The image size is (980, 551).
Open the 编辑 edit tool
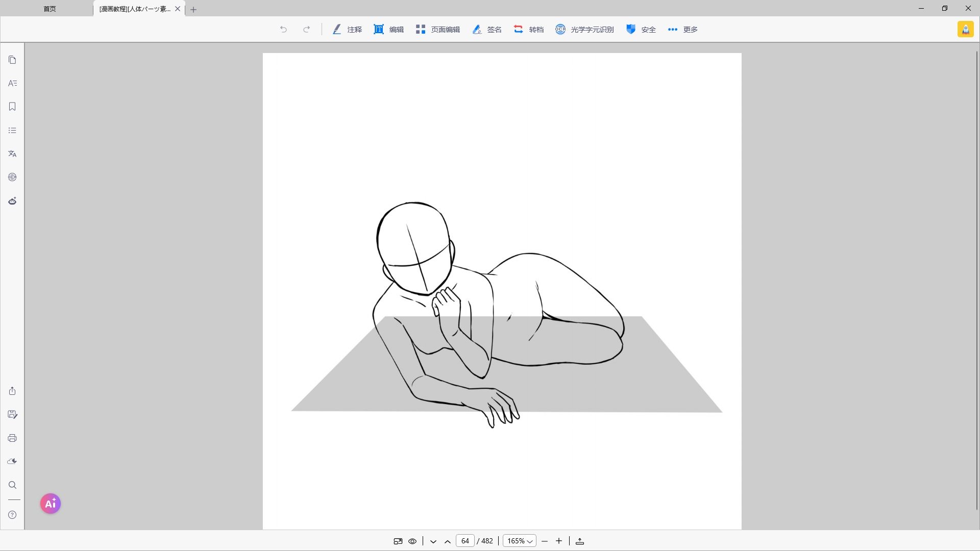click(x=389, y=30)
